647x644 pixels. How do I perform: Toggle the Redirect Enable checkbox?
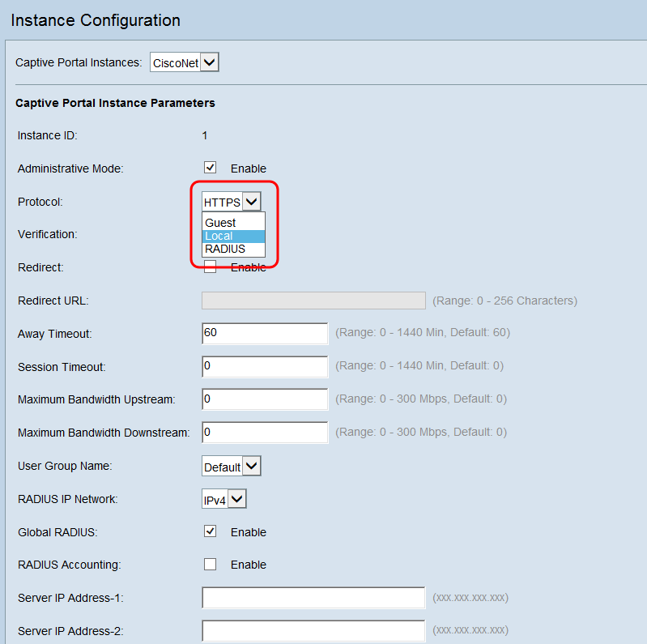(211, 268)
